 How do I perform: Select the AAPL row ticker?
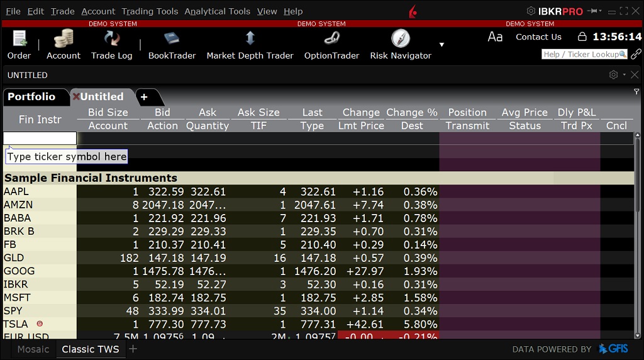tap(16, 191)
